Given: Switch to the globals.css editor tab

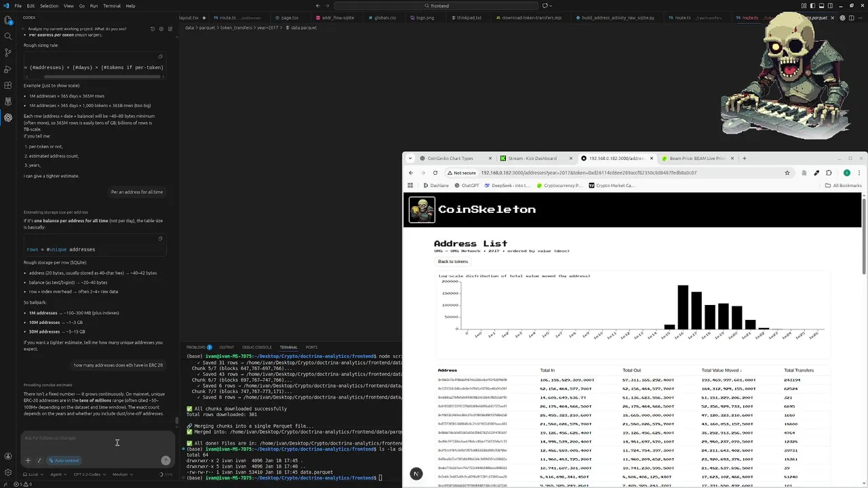Looking at the screenshot, I should (384, 18).
